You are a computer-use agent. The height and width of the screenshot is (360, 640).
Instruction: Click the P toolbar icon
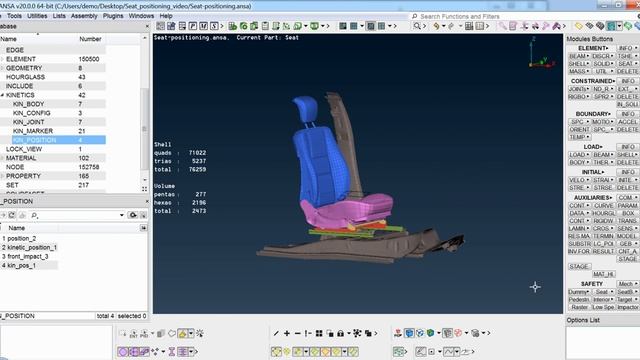point(193,26)
